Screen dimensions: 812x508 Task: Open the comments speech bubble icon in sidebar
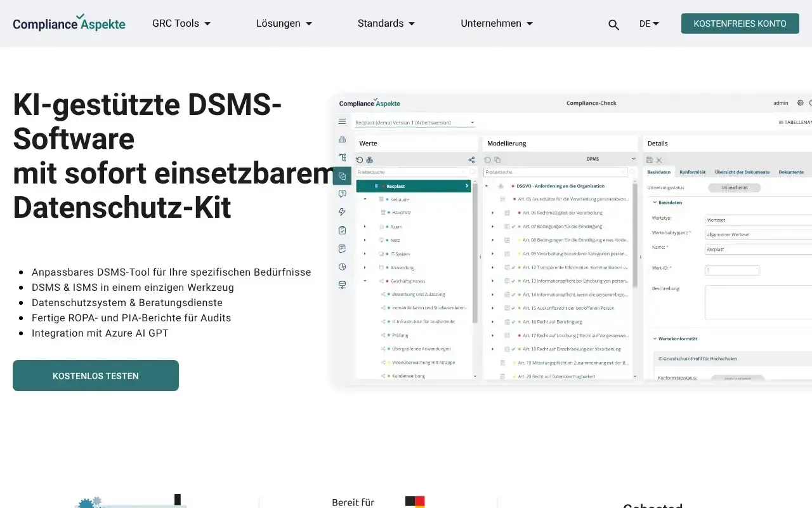(342, 193)
